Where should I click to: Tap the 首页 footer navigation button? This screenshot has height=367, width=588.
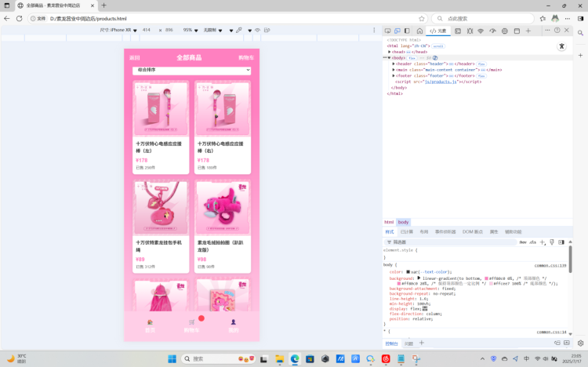click(x=150, y=326)
